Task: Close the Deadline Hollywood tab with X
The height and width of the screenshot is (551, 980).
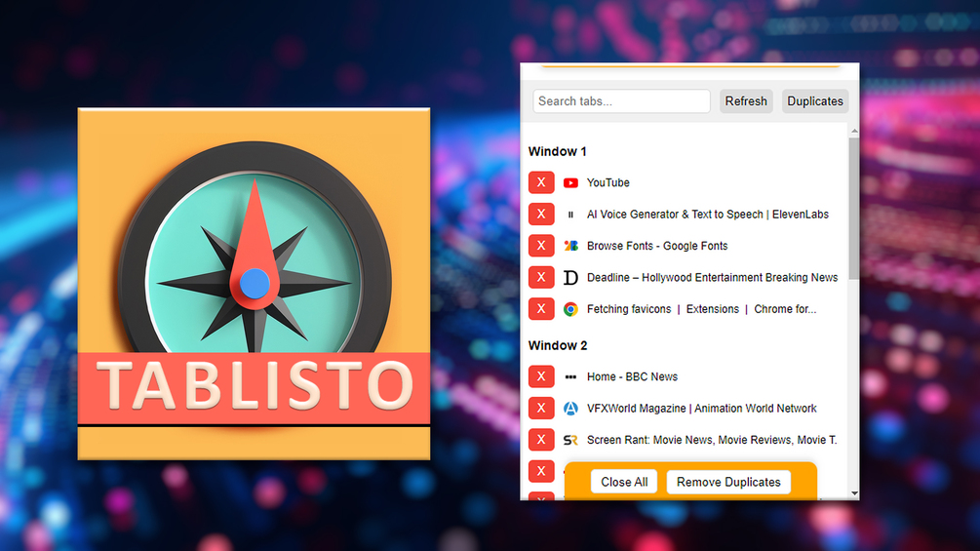Action: point(541,277)
